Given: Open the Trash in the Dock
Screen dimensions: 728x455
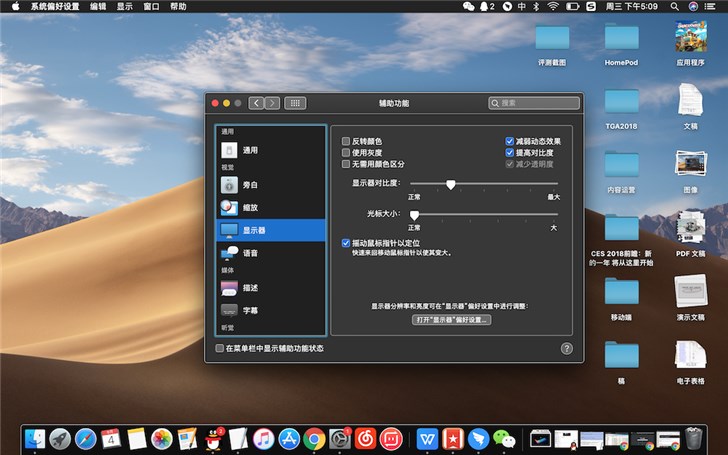Looking at the screenshot, I should pos(693,439).
